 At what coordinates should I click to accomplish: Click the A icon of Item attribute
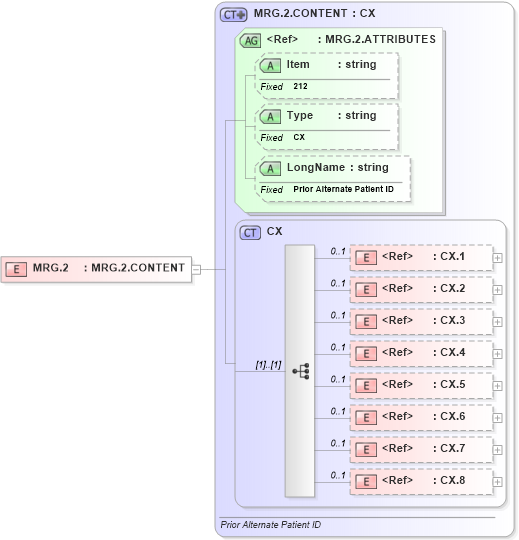(270, 65)
